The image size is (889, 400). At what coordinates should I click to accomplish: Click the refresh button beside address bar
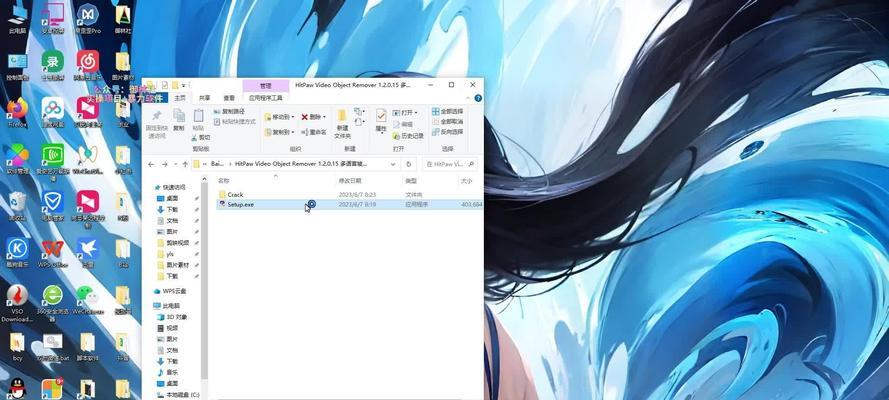point(408,164)
